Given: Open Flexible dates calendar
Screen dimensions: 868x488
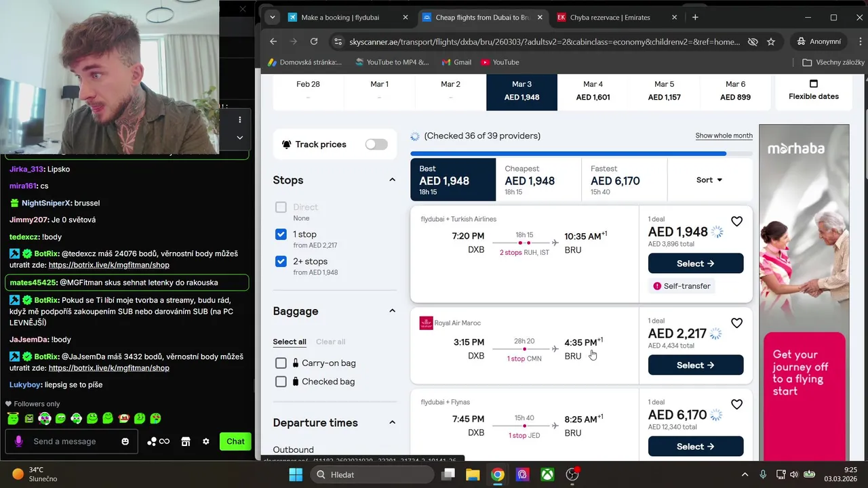Looking at the screenshot, I should (x=814, y=91).
